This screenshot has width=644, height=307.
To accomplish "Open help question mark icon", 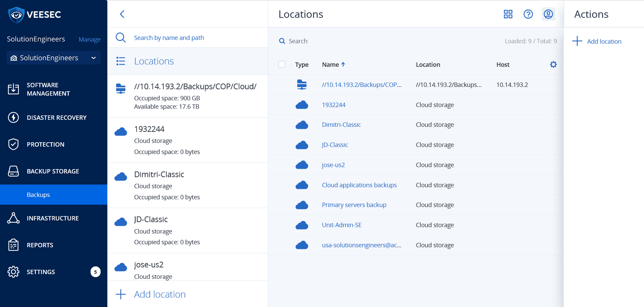I will [x=528, y=14].
